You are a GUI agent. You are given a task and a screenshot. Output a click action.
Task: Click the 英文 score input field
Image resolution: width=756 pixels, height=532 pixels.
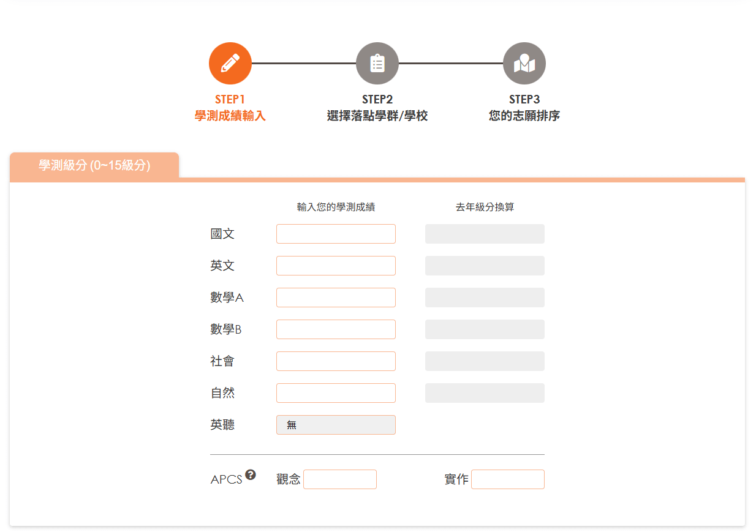coord(336,265)
